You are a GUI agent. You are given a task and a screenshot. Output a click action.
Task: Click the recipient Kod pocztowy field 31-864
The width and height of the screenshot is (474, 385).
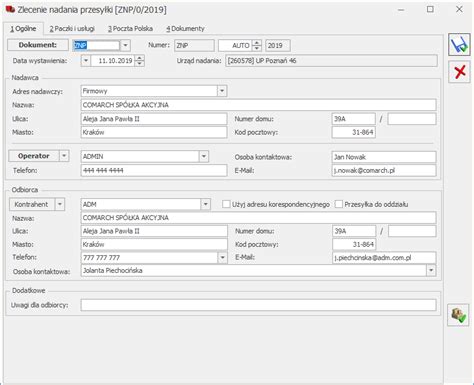(x=354, y=244)
